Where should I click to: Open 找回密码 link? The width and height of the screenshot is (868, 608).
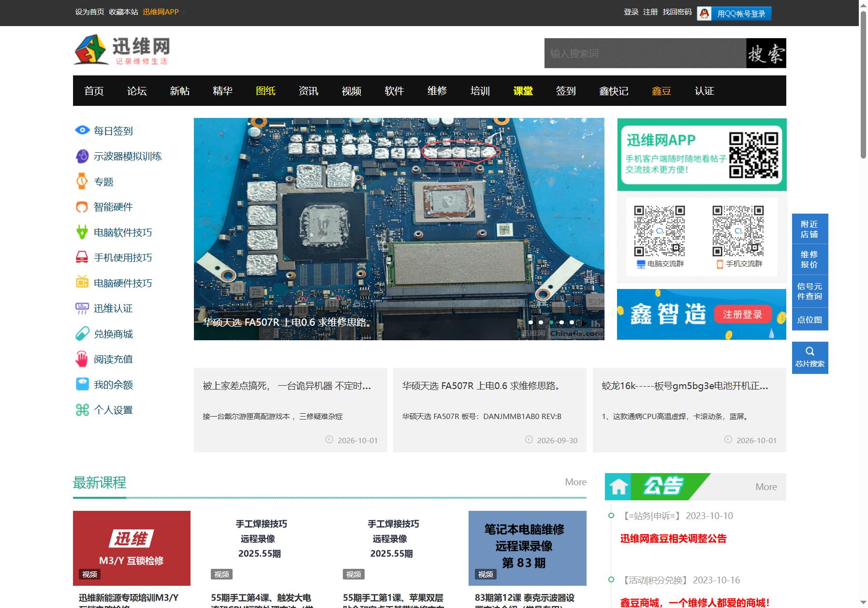pos(677,12)
